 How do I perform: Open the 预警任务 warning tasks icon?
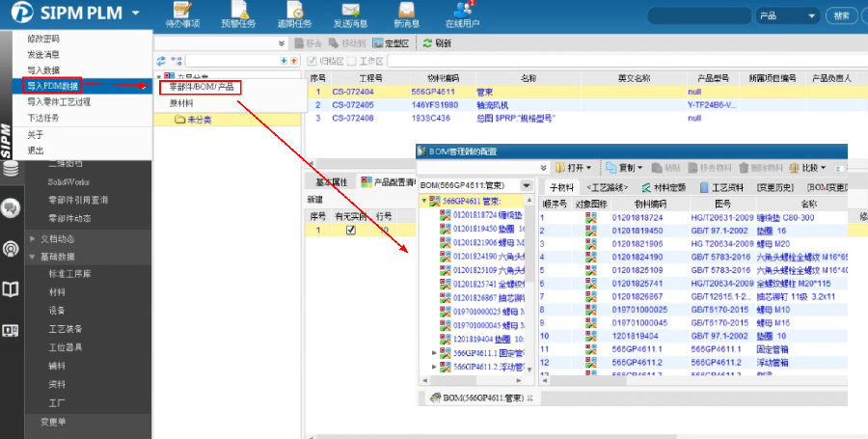click(237, 14)
